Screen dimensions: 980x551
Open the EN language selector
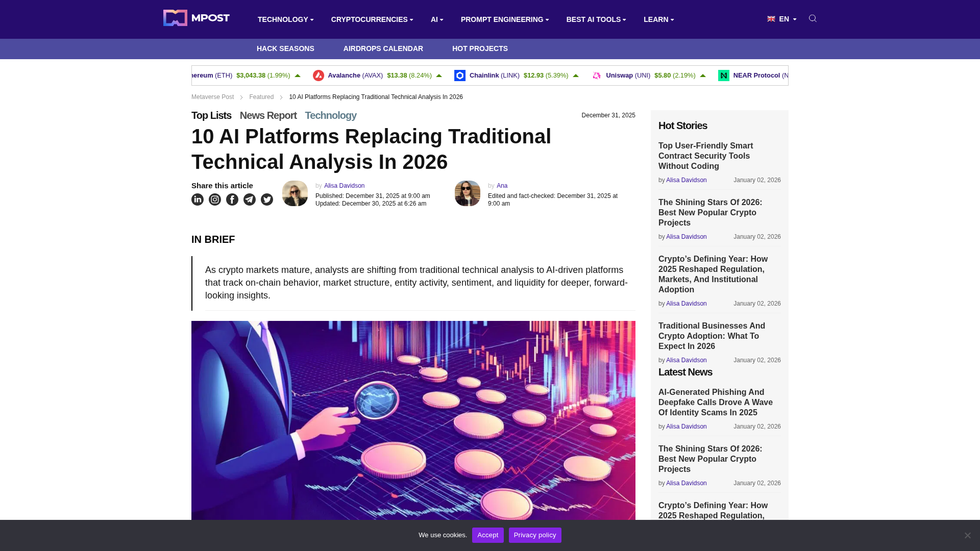click(x=782, y=19)
